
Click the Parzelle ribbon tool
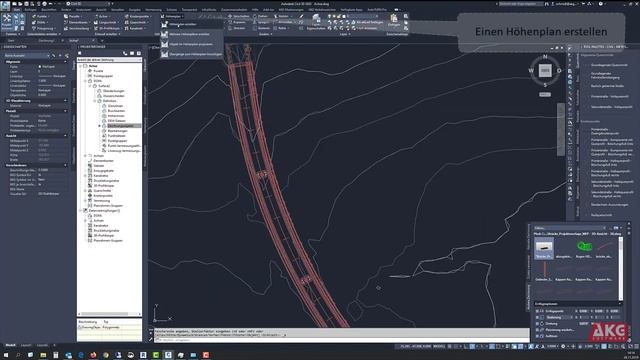72,16
